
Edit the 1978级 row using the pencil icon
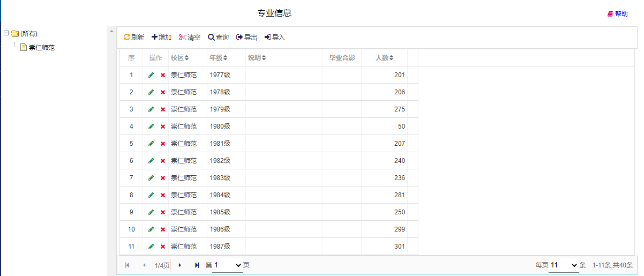[151, 92]
